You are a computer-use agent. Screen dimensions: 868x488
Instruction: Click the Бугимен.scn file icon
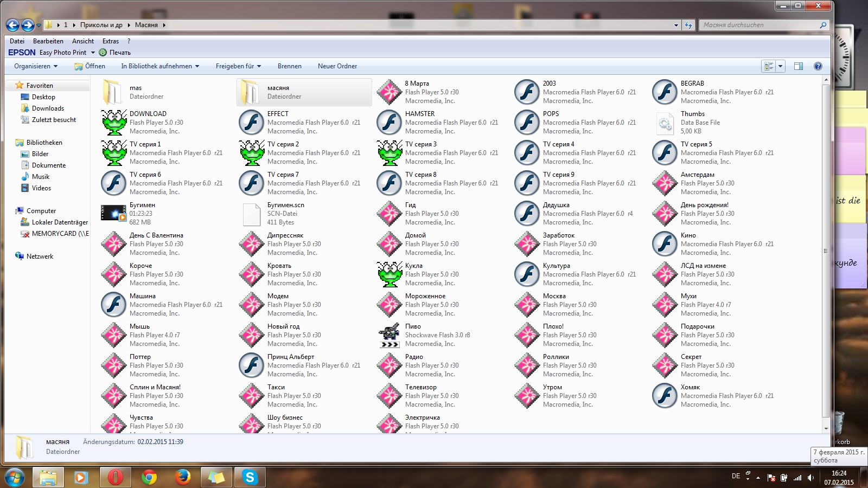tap(252, 214)
